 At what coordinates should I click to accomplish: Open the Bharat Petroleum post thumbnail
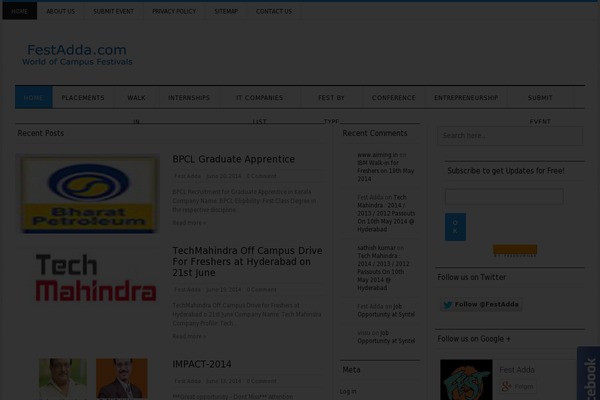[88, 194]
